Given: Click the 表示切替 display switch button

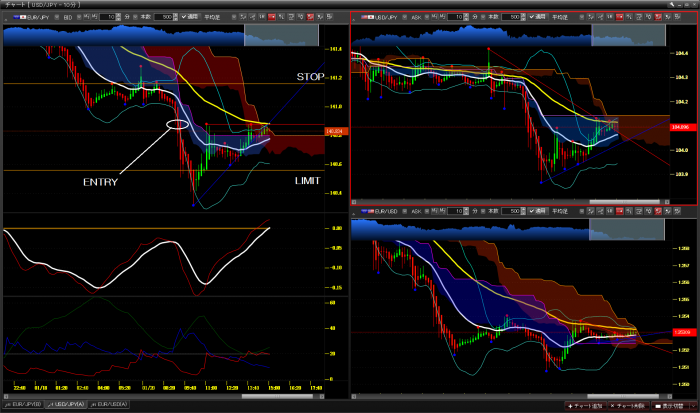Looking at the screenshot, I should click(670, 406).
